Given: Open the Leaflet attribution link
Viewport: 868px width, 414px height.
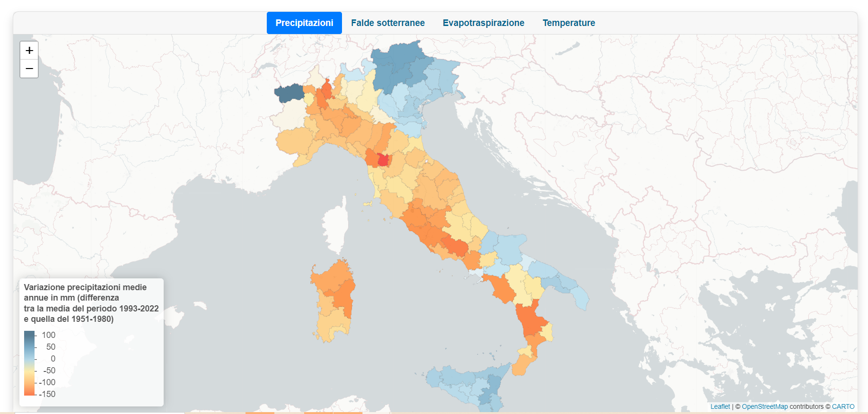Looking at the screenshot, I should (720, 406).
